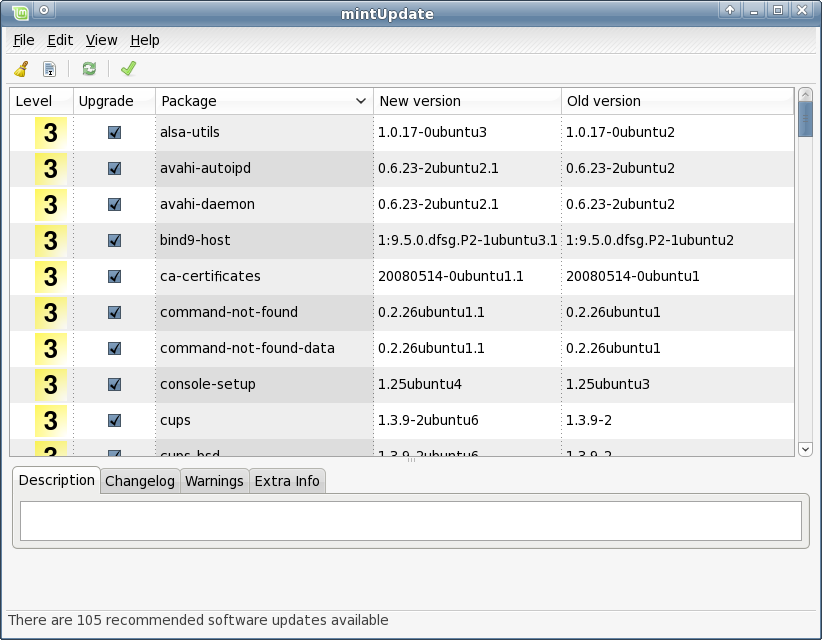This screenshot has height=640, width=822.
Task: Switch to the Extra Info tab
Action: click(287, 481)
